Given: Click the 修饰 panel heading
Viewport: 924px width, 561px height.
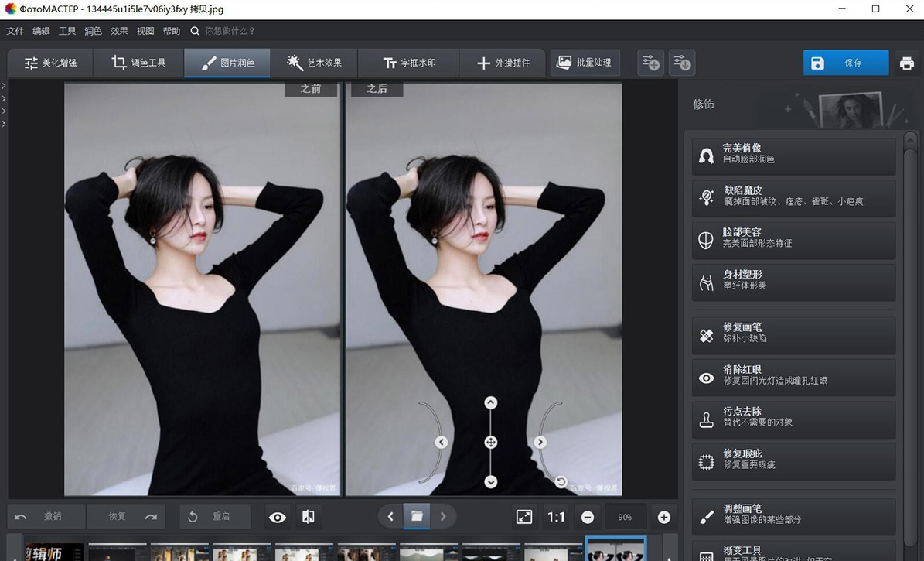Looking at the screenshot, I should coord(704,105).
